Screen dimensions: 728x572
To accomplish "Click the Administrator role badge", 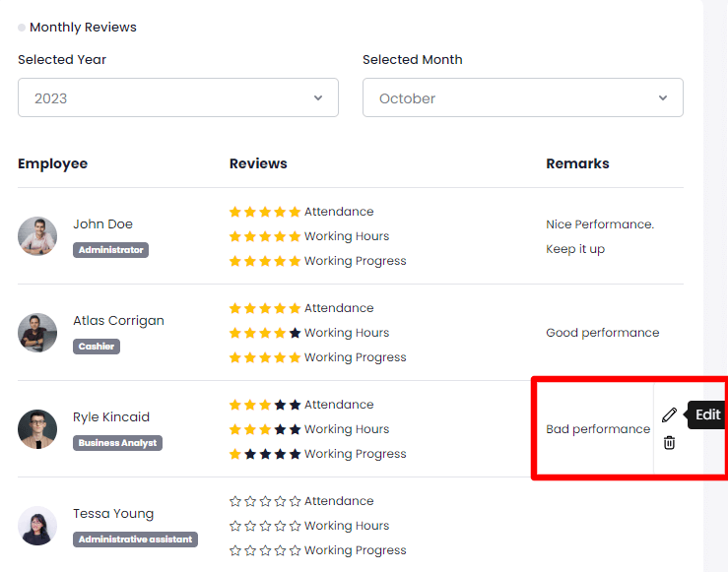I will pyautogui.click(x=110, y=250).
